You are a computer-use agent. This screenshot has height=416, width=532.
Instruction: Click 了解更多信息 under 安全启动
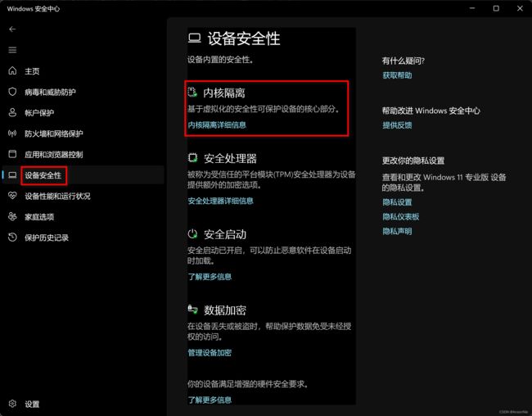(210, 277)
